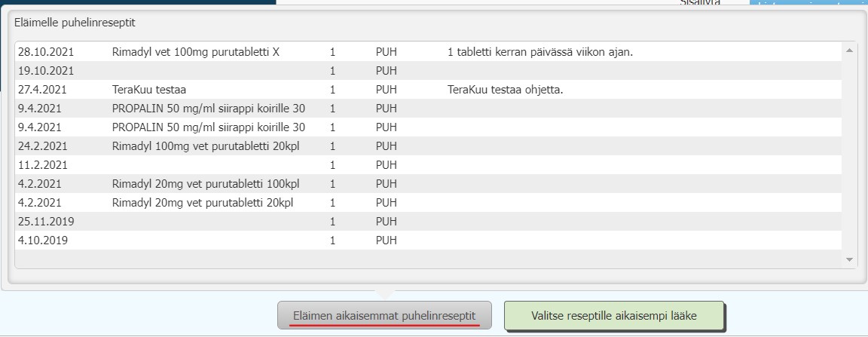Image resolution: width=868 pixels, height=337 pixels.
Task: Click the scroll down arrow of list
Action: 849,259
